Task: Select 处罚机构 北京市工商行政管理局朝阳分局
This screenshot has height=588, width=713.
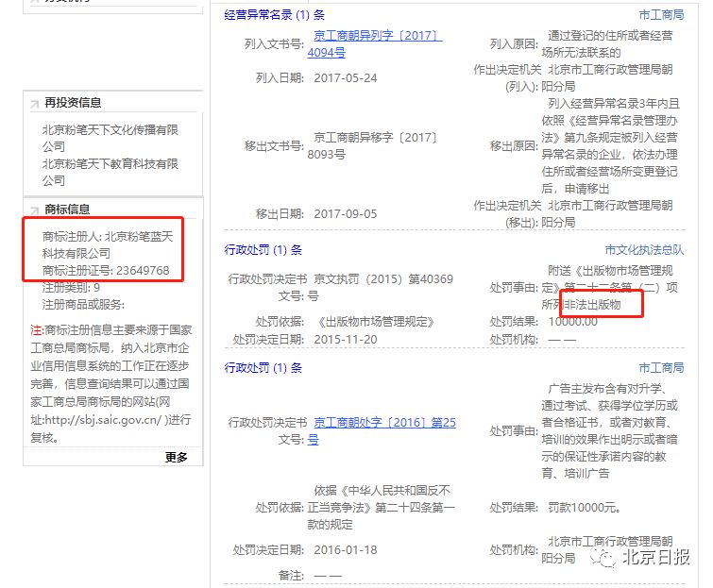Action: click(607, 550)
